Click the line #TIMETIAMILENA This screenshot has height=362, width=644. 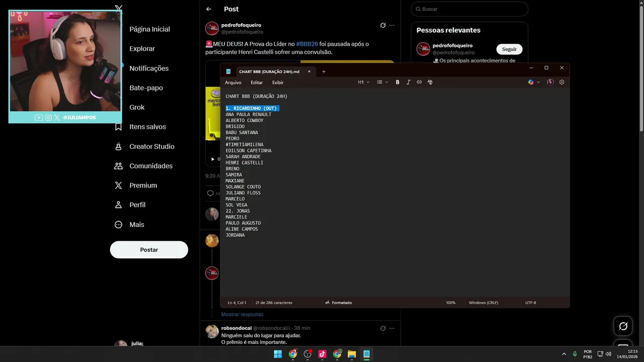244,145
